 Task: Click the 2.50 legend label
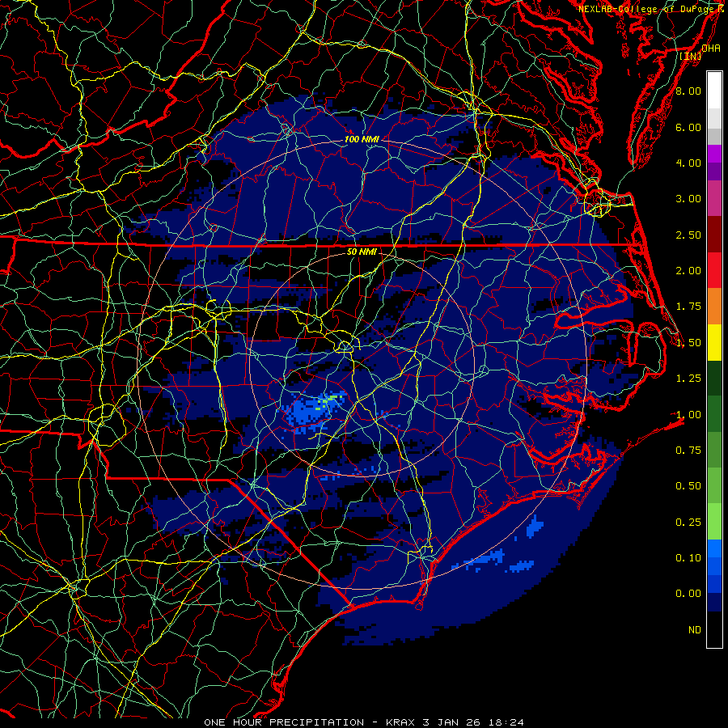click(688, 235)
